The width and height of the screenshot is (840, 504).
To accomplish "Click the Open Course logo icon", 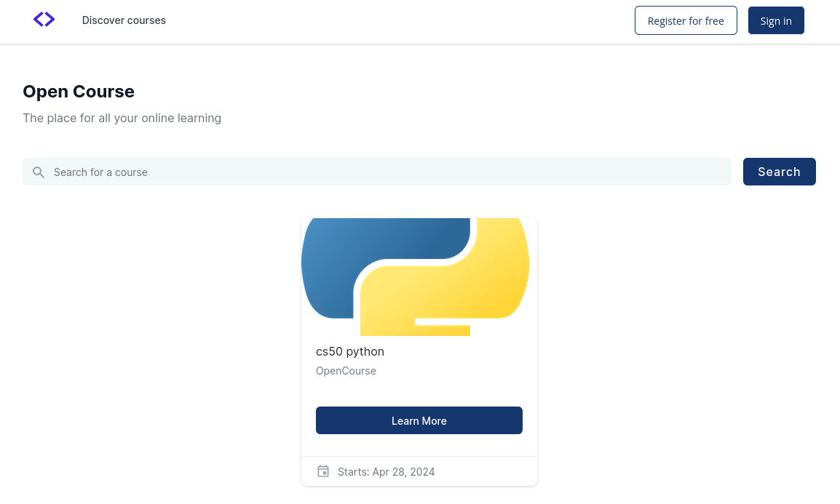I will click(44, 20).
